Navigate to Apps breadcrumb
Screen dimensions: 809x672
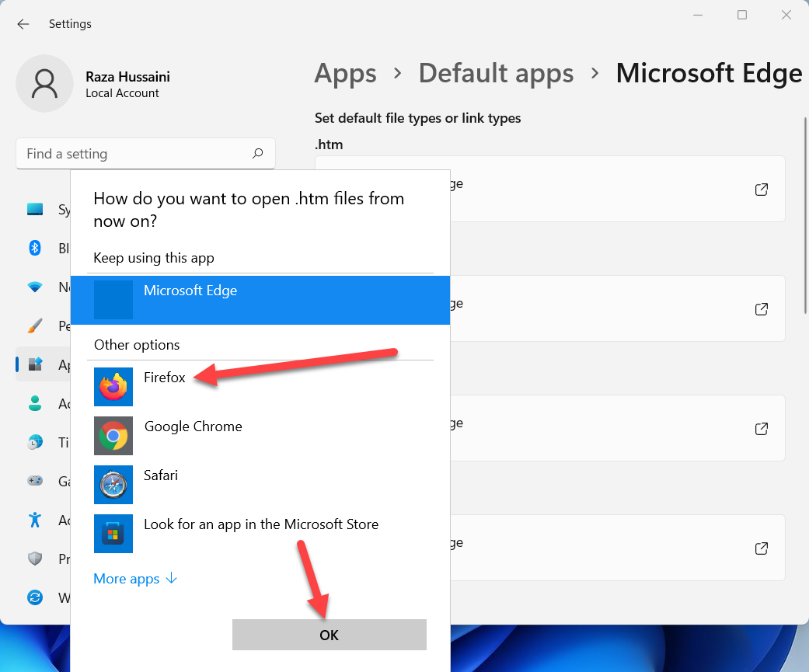345,74
